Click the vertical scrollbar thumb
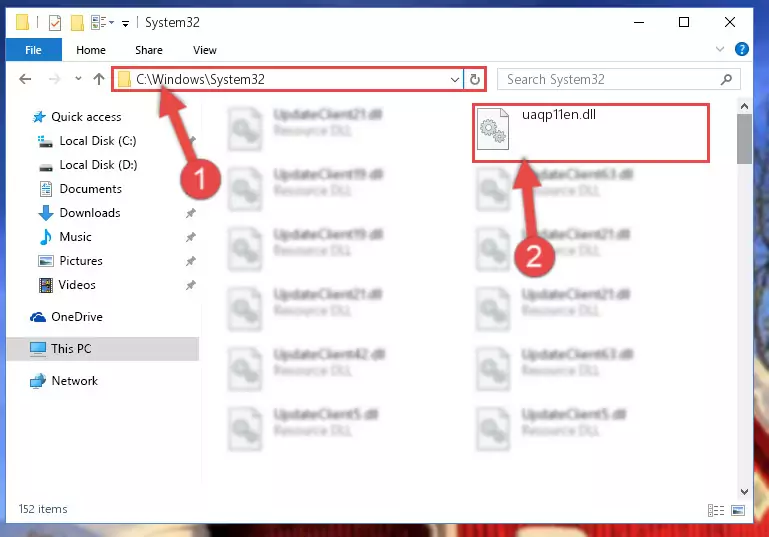The width and height of the screenshot is (769, 537). coord(744,139)
